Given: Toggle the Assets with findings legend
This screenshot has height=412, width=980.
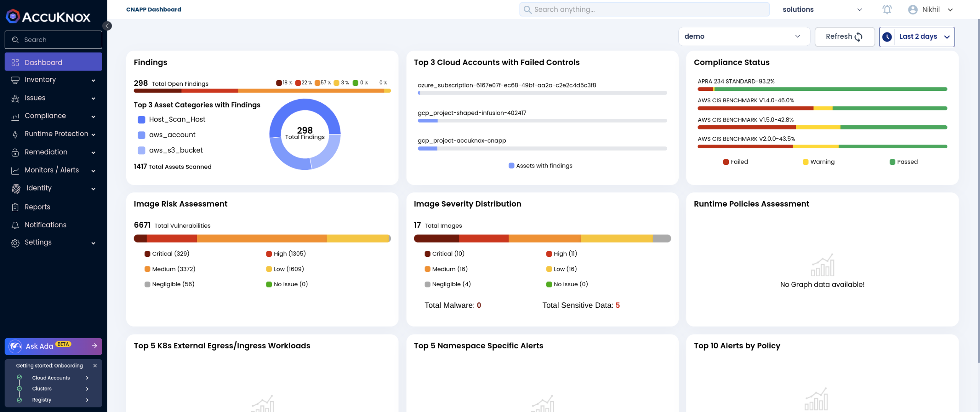Looking at the screenshot, I should coord(540,166).
